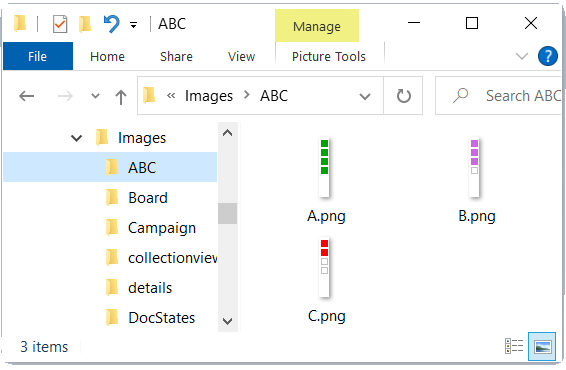Refresh the ABC folder view
566x370 pixels.
point(403,96)
